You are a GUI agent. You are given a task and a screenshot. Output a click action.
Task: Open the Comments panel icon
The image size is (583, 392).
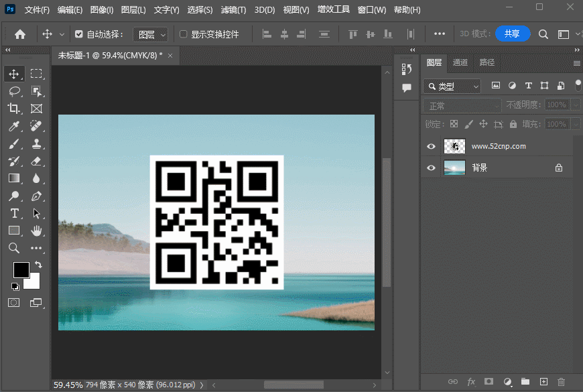[406, 88]
